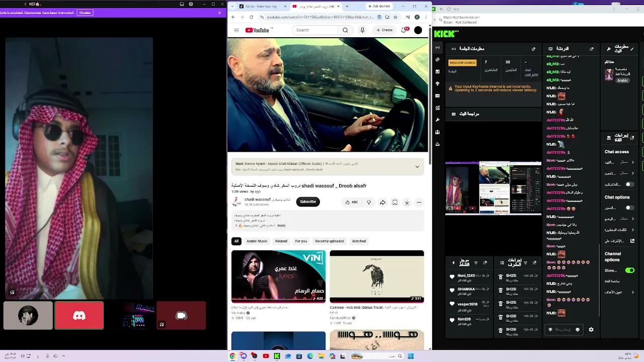Click the YouTube search magnifier button
Viewport: 644px width, 362px height.
(345, 30)
